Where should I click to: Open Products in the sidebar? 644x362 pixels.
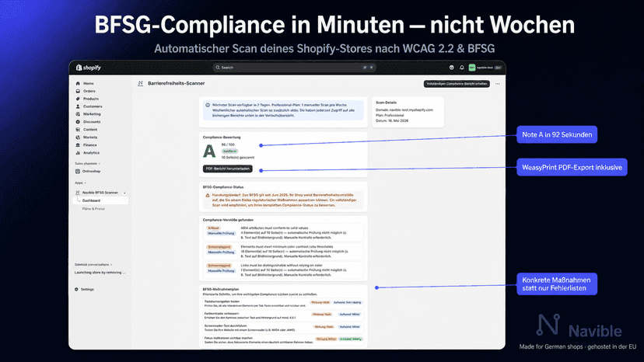[91, 99]
